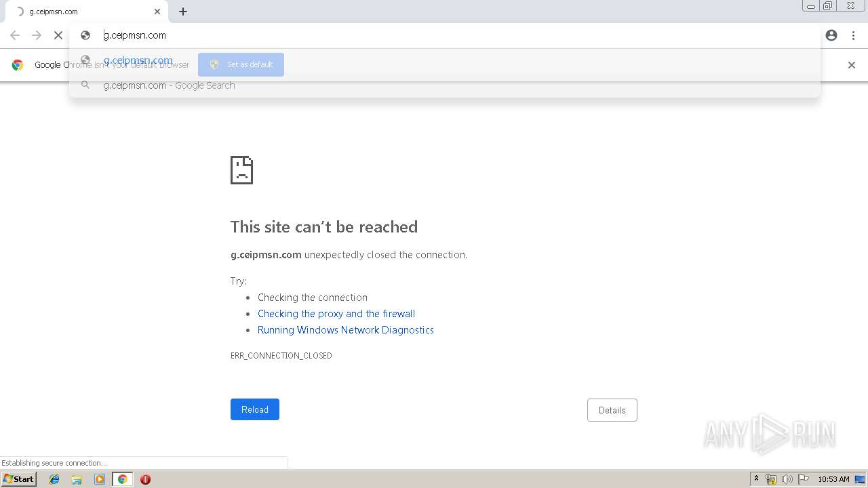Screen dimensions: 868x488
Task: Click the Action Center flag icon
Action: (804, 479)
